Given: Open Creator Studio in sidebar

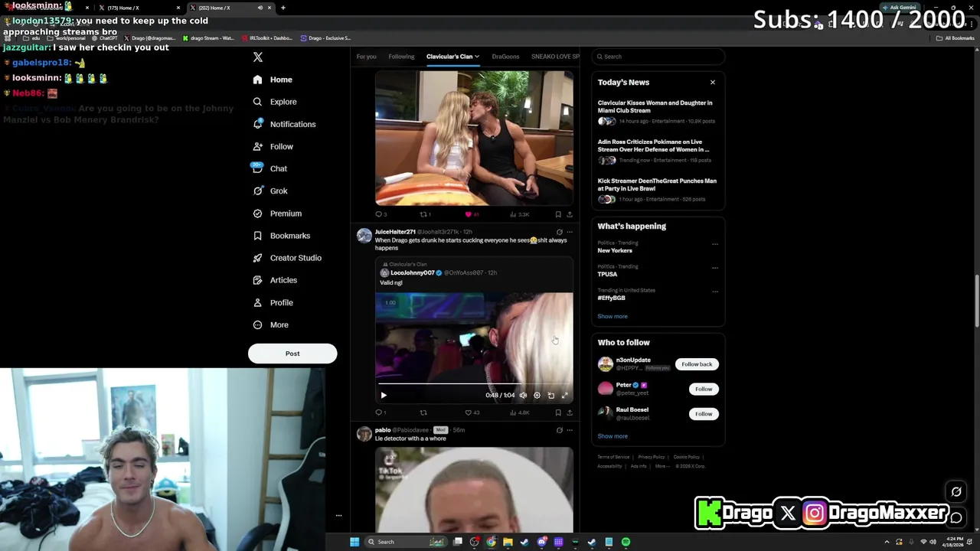Looking at the screenshot, I should click(x=287, y=258).
